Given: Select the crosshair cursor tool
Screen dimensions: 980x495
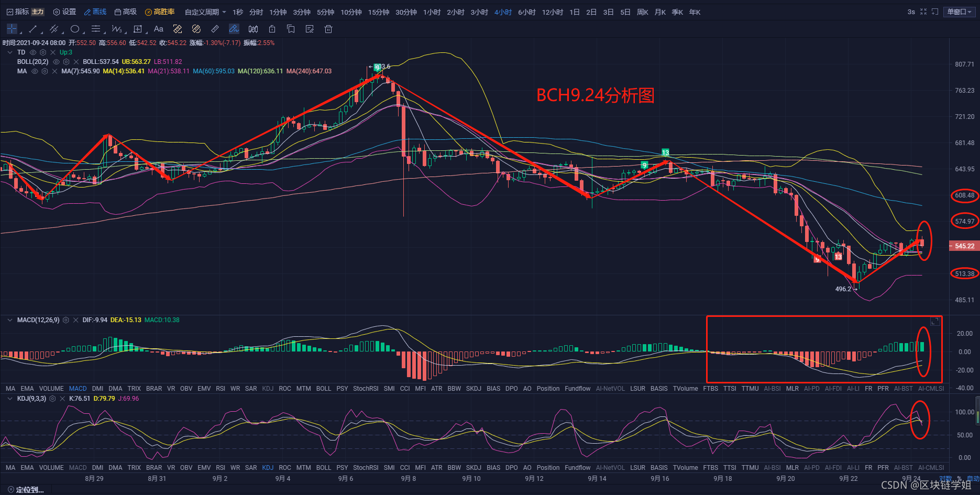Looking at the screenshot, I should pos(12,29).
